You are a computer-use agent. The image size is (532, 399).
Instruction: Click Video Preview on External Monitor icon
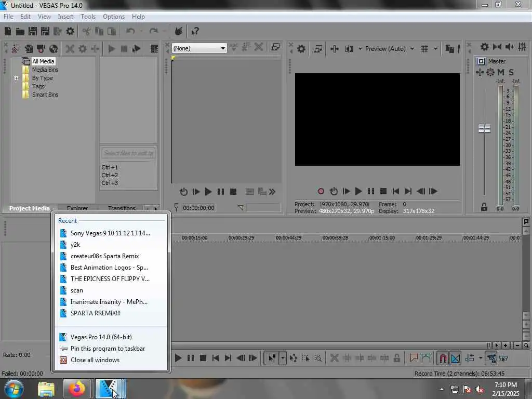pos(318,49)
